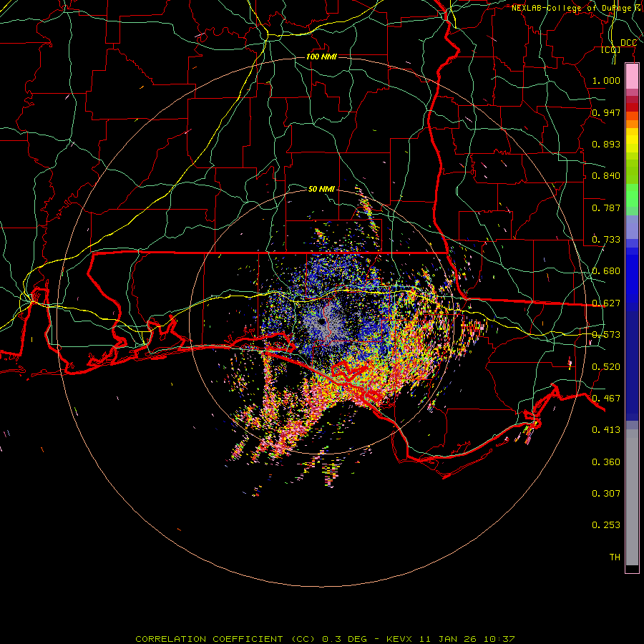This screenshot has width=644, height=644.
Task: Select the 0.520 scale value
Action: (x=606, y=367)
